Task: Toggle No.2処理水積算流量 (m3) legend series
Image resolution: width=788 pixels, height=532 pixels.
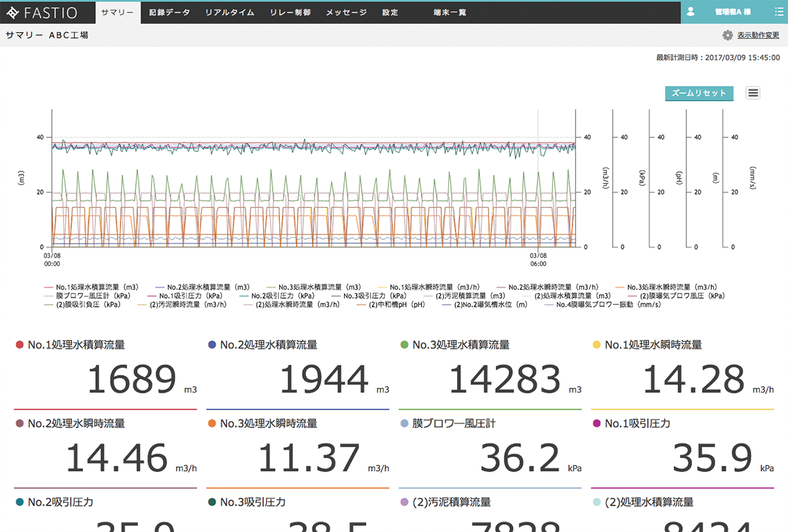Action: click(203, 287)
